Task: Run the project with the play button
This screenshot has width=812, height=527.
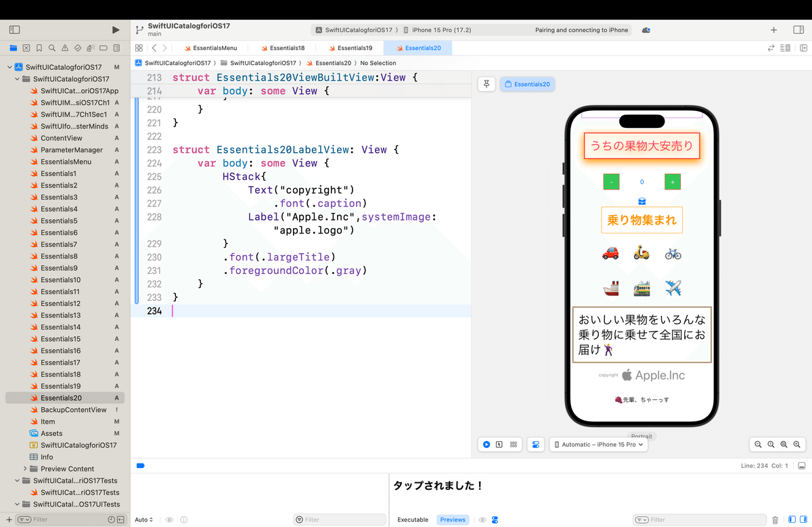Action: click(x=116, y=30)
